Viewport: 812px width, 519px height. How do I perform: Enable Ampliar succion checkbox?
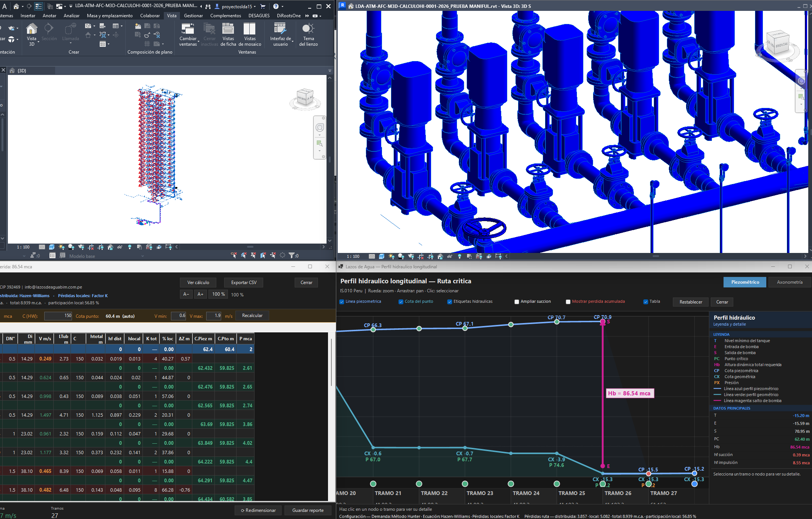tap(517, 302)
